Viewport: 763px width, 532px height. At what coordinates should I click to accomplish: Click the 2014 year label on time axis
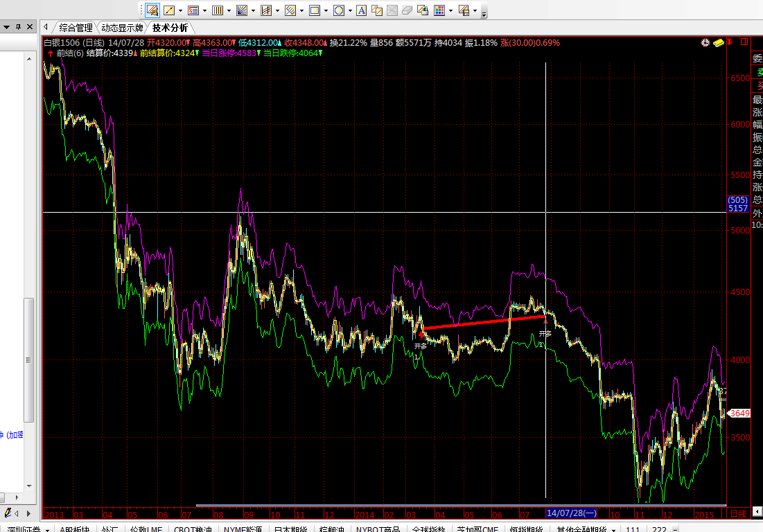tap(365, 515)
